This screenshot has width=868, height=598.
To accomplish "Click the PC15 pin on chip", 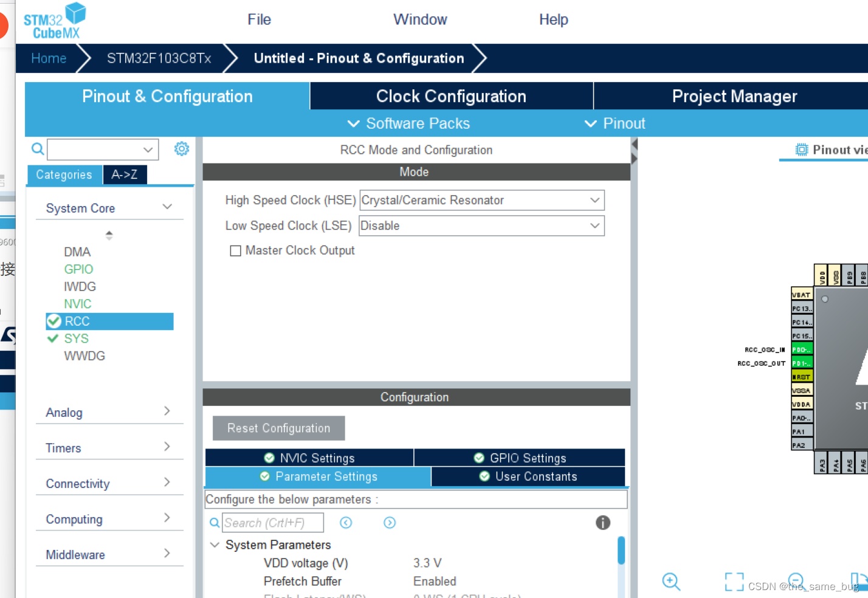I will (802, 336).
